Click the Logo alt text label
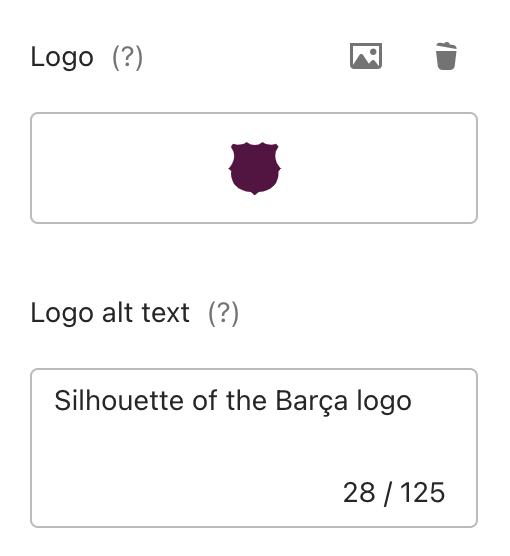The image size is (510, 556). 110,313
